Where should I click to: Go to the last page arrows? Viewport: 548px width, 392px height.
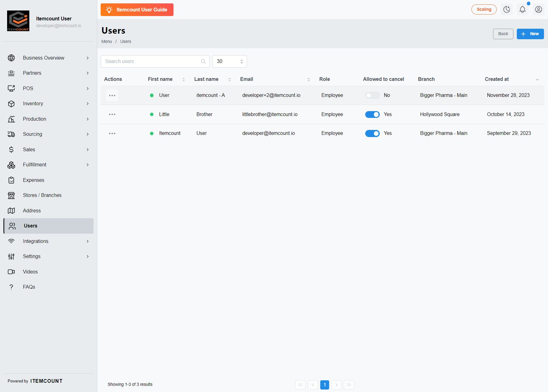(349, 385)
